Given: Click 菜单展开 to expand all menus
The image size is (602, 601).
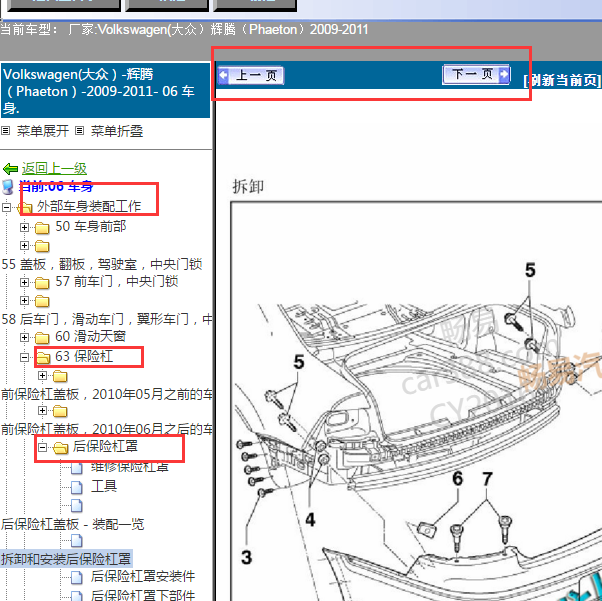Looking at the screenshot, I should click(43, 131).
